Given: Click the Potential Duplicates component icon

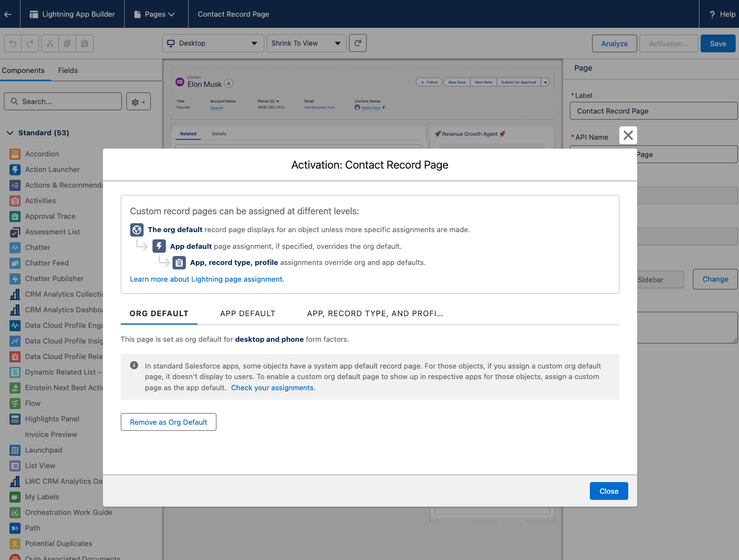Looking at the screenshot, I should pos(15,543).
